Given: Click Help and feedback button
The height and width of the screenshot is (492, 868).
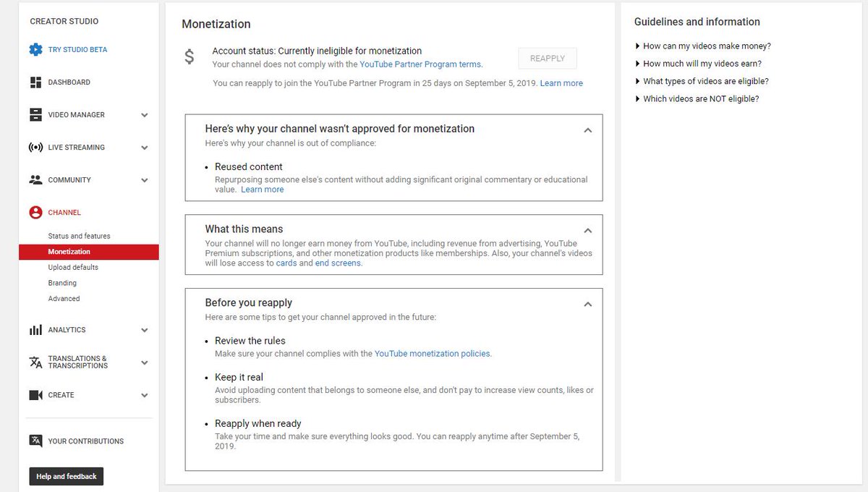Looking at the screenshot, I should (67, 476).
